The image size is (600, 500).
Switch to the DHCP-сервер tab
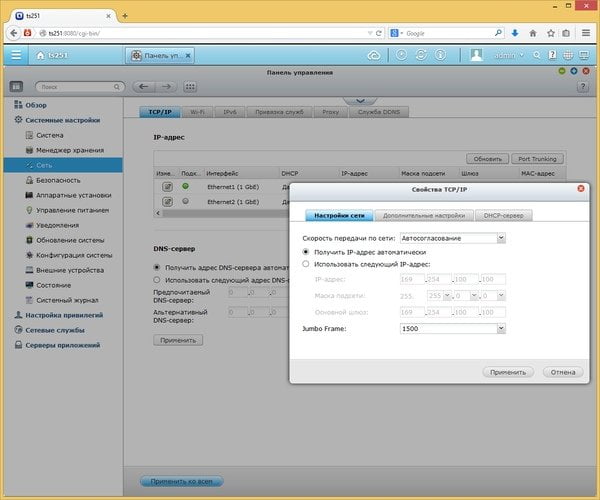503,215
